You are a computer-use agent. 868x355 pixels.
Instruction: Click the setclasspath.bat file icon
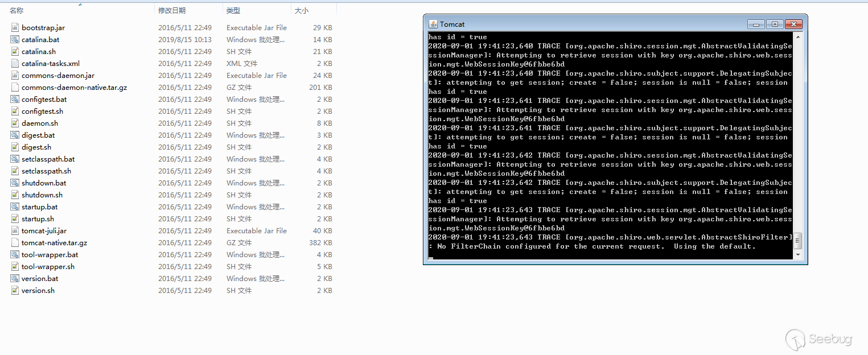(x=15, y=159)
